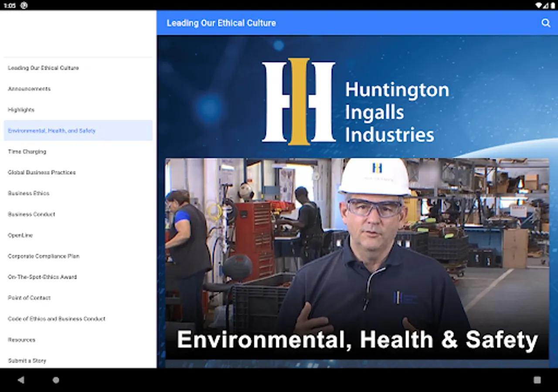Image resolution: width=558 pixels, height=392 pixels.
Task: Navigate to Global Business Practices
Action: [x=42, y=172]
